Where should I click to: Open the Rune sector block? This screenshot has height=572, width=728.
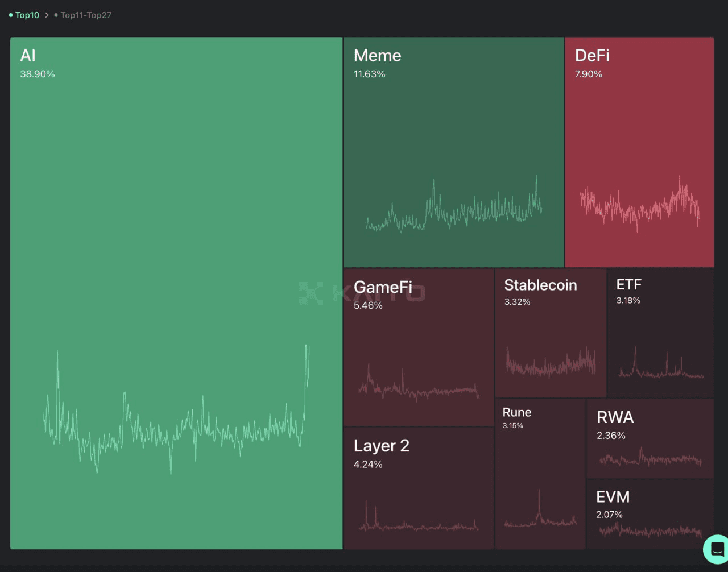(x=540, y=474)
